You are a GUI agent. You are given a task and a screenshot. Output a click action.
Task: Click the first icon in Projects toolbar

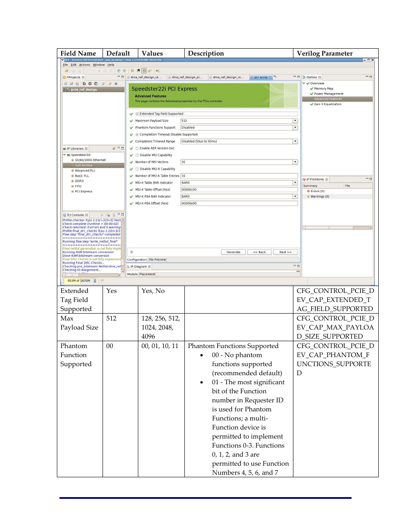[x=66, y=84]
